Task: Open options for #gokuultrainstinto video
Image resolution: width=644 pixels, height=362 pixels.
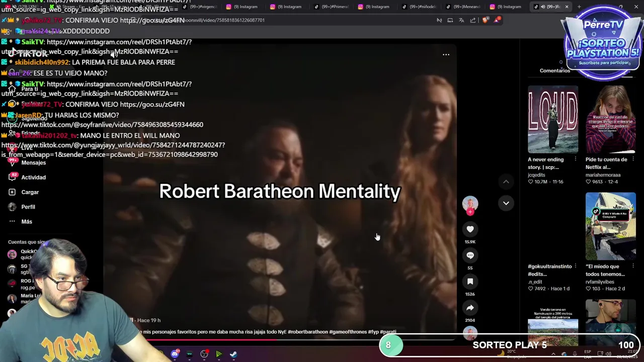Action: 575,266
